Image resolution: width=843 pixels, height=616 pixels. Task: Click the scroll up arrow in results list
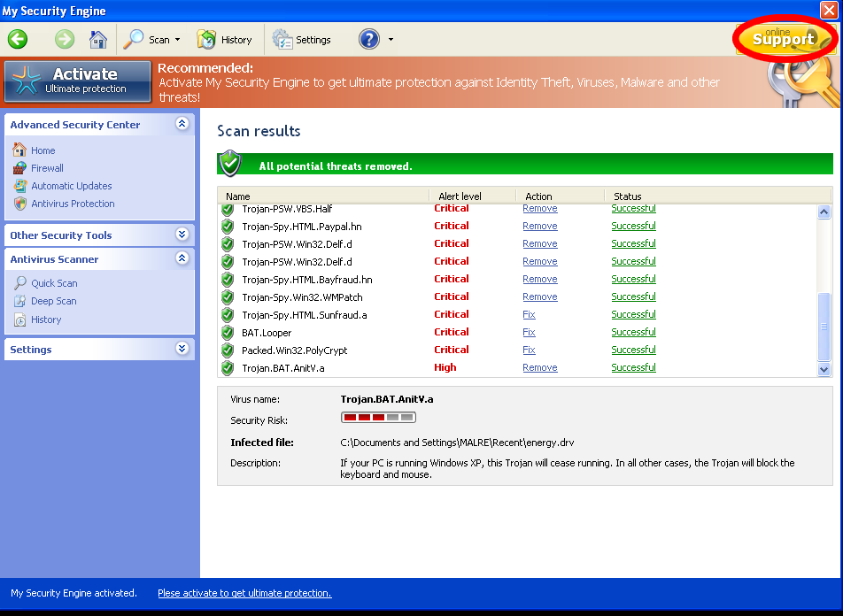pyautogui.click(x=824, y=212)
